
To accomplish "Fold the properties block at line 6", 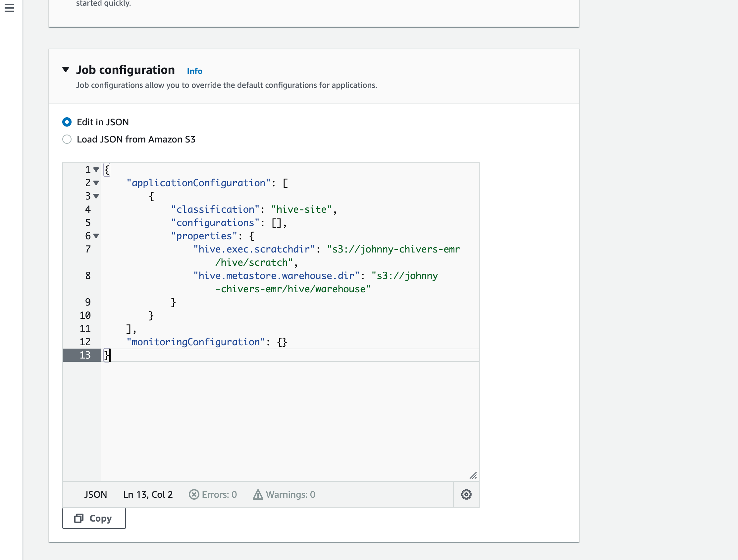I will [96, 236].
